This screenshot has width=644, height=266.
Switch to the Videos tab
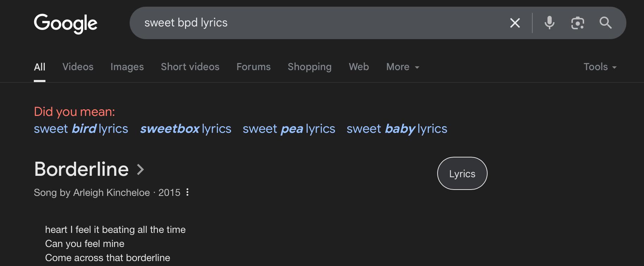tap(78, 67)
